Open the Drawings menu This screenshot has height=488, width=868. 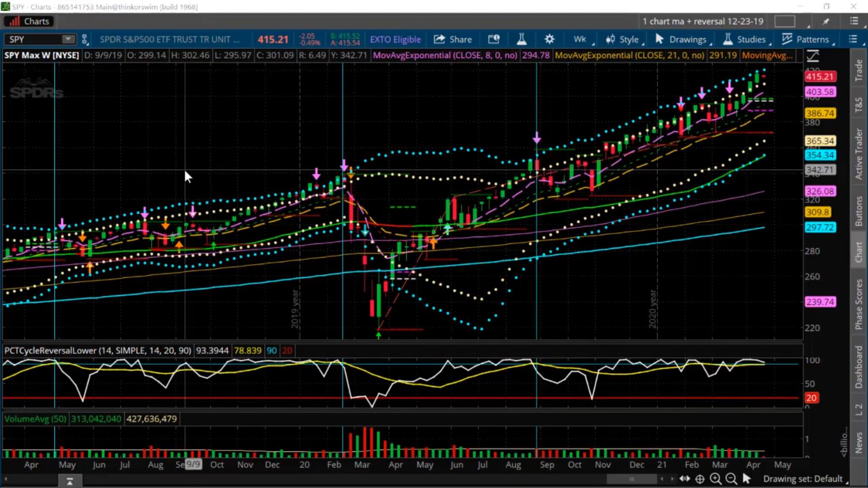(x=681, y=39)
